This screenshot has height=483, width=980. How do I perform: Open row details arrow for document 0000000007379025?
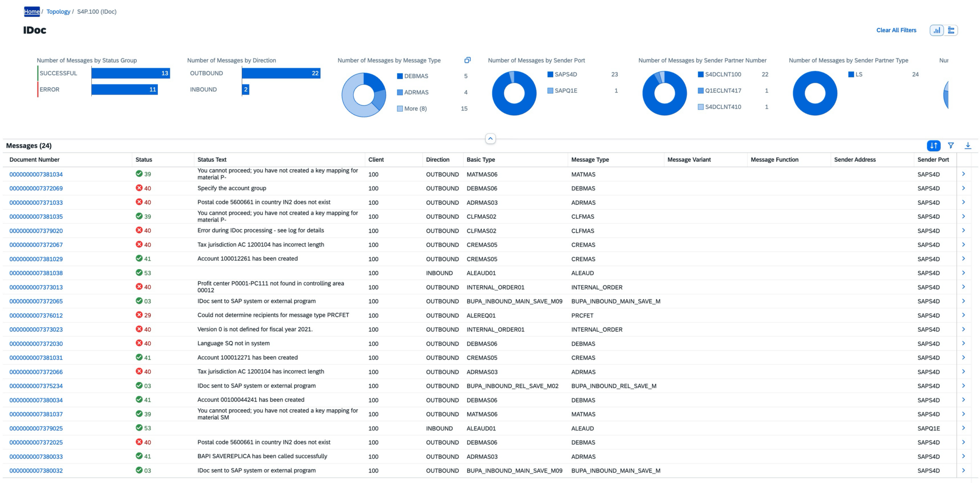click(963, 428)
